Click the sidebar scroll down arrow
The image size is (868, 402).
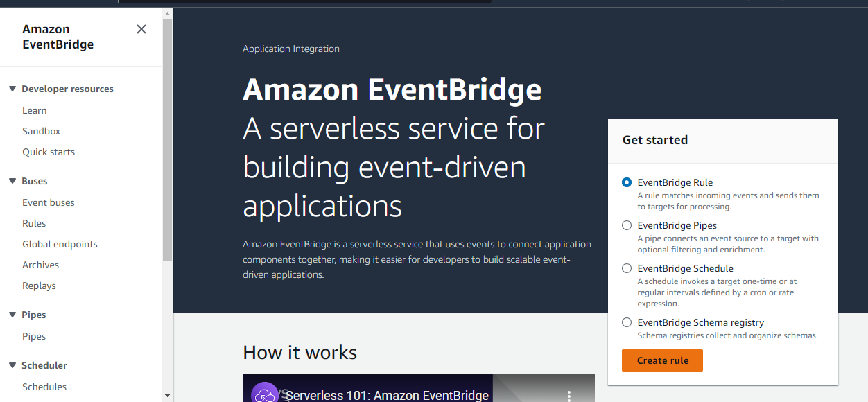point(167,395)
